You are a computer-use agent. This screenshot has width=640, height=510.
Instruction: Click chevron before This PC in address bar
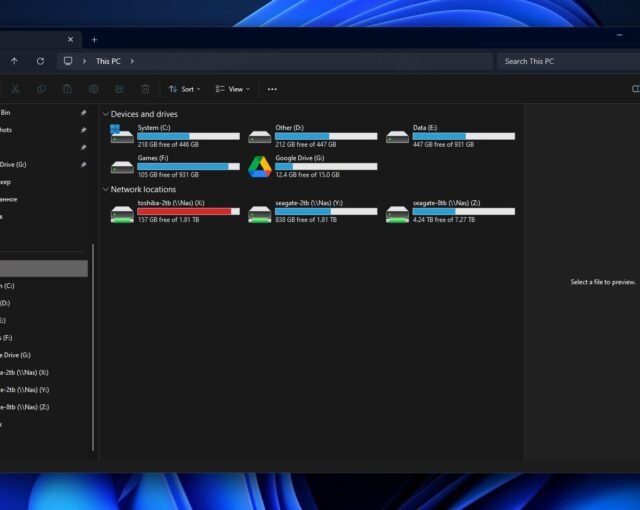pyautogui.click(x=84, y=61)
